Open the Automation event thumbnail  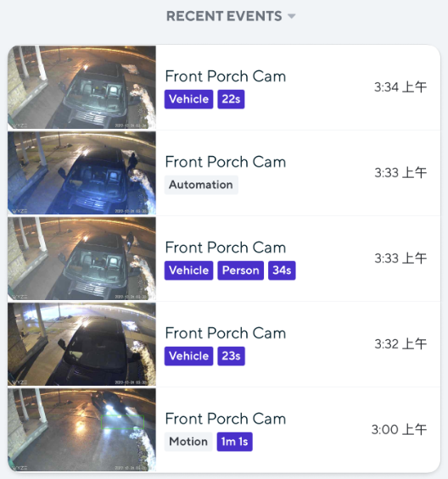82,173
